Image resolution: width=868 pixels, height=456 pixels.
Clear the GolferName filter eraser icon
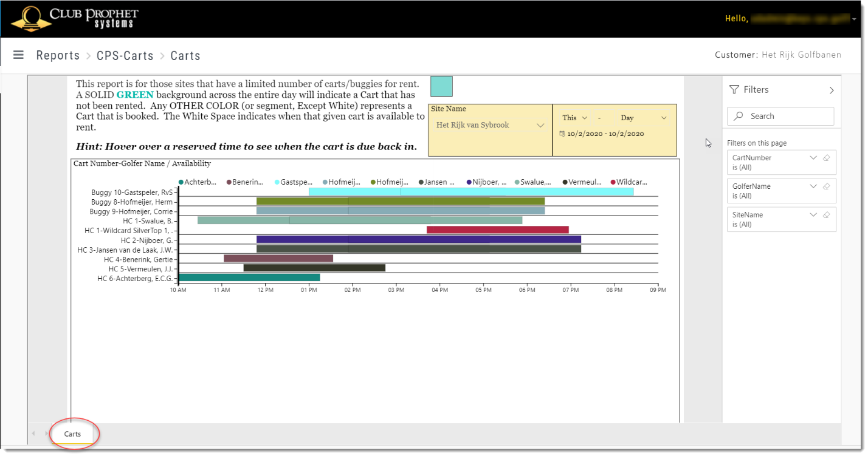coord(826,186)
